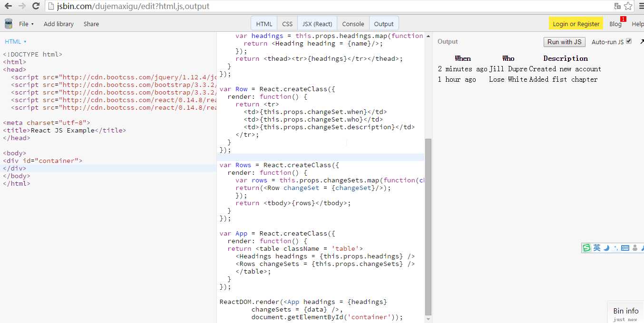Click the browser forward arrow
This screenshot has height=323, width=644.
tap(22, 6)
